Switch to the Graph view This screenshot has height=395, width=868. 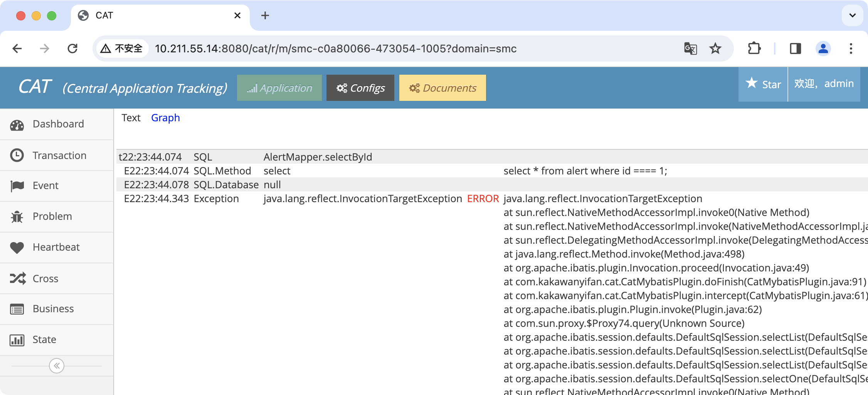pos(165,118)
